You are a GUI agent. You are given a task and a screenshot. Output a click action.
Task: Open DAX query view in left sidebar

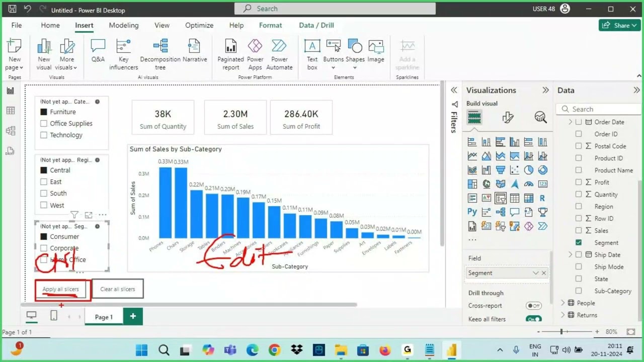pos(11,151)
